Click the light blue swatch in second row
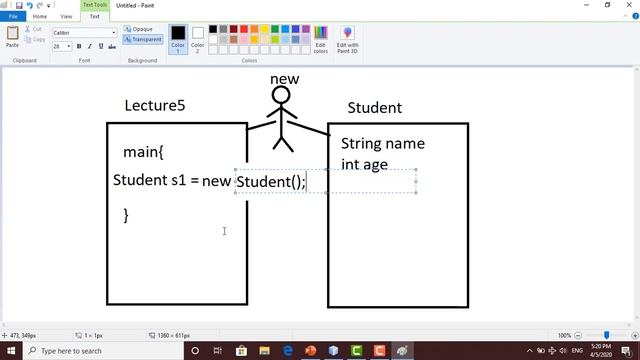Screen dimensions: 640x360 [285, 40]
